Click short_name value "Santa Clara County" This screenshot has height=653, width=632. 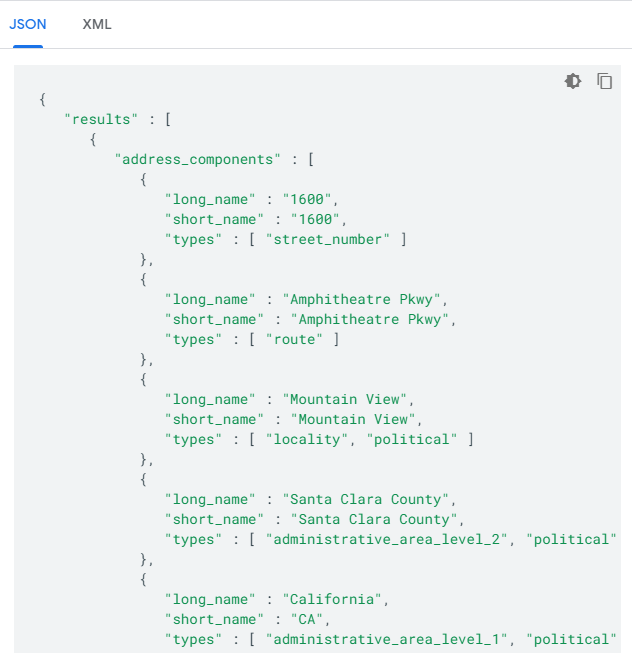pyautogui.click(x=374, y=519)
